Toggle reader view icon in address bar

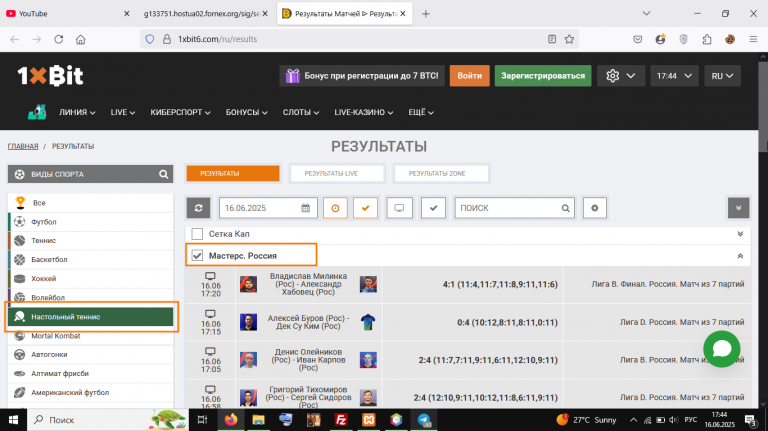point(552,39)
